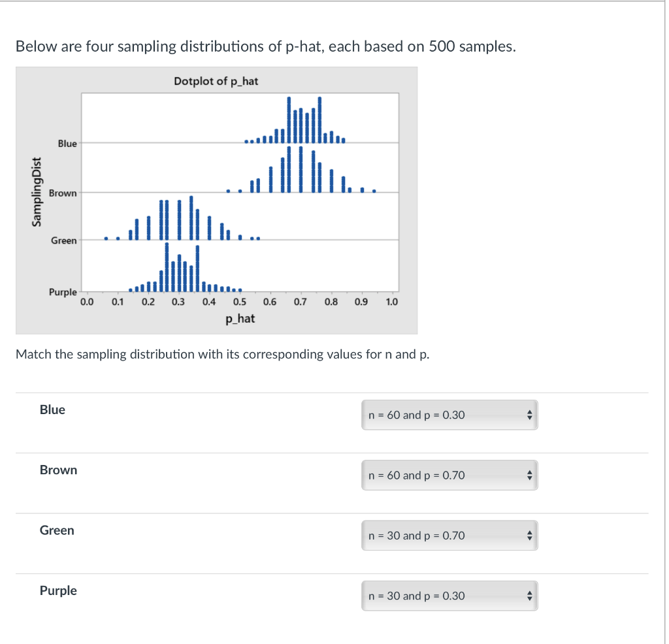Screen dimensions: 669x644
Task: Click the Blue label on the dotplot axis
Action: click(68, 144)
